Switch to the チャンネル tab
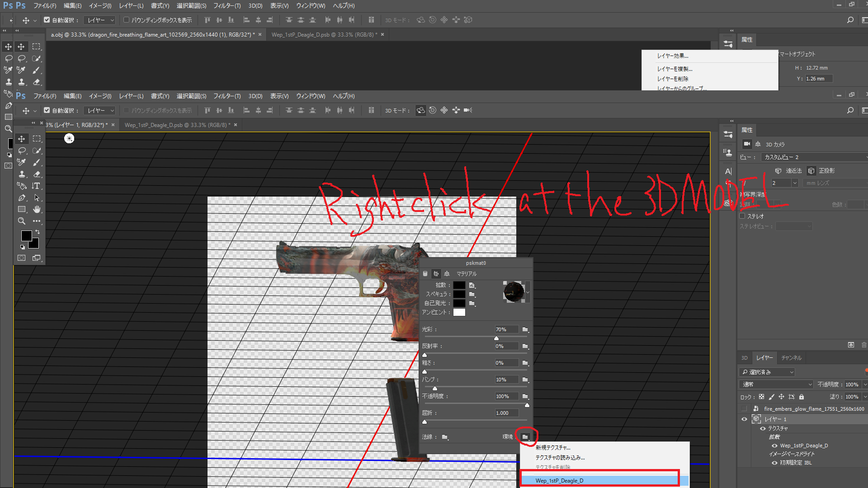 [x=791, y=358]
